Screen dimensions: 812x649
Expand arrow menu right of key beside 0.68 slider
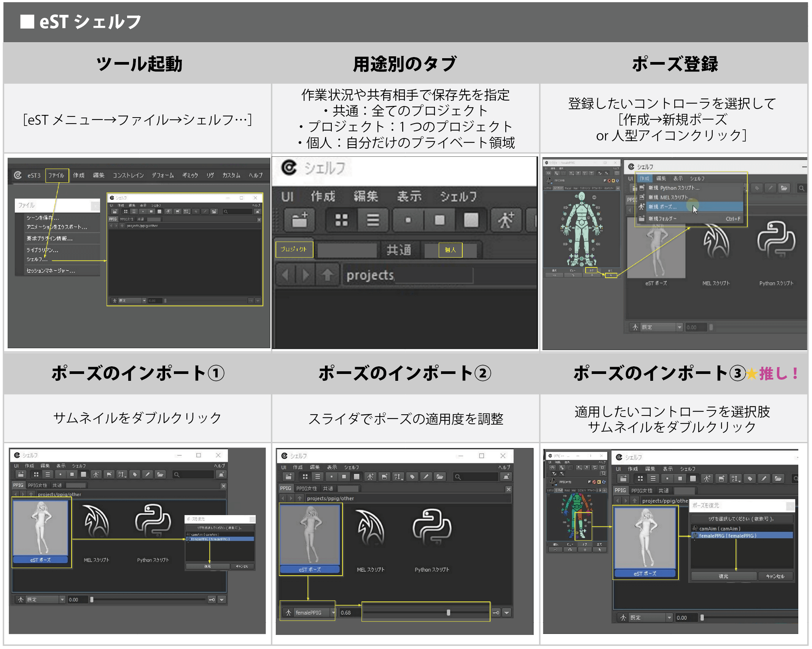(506, 612)
